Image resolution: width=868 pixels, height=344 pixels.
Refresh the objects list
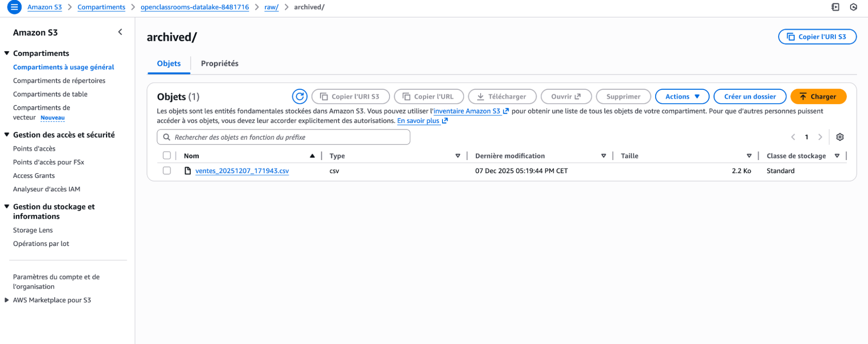pos(300,96)
